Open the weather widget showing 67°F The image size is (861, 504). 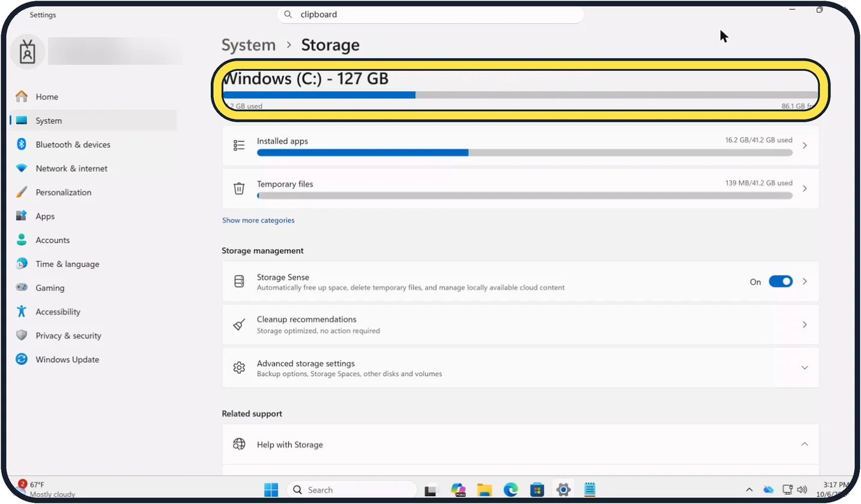point(47,489)
